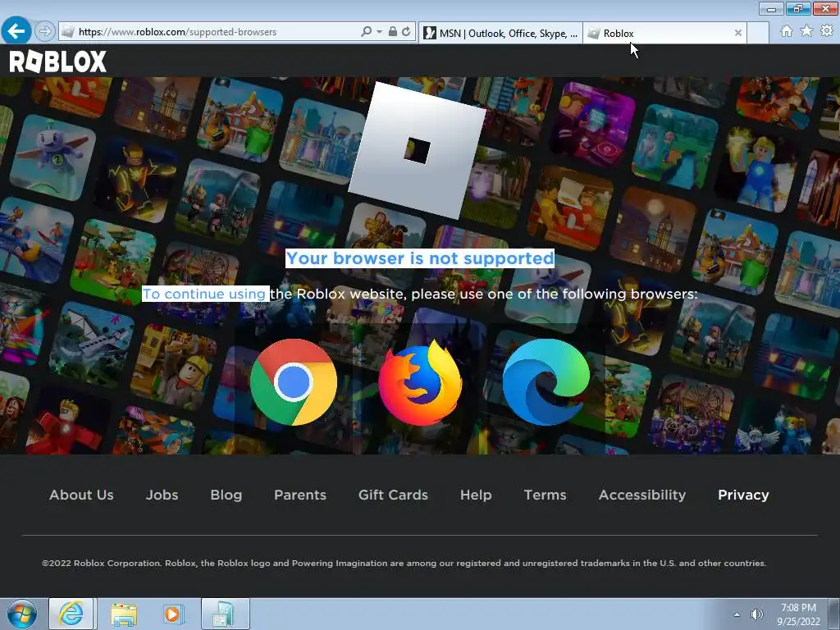Click the pizza delivery game thumbnail

pyautogui.click(x=571, y=208)
